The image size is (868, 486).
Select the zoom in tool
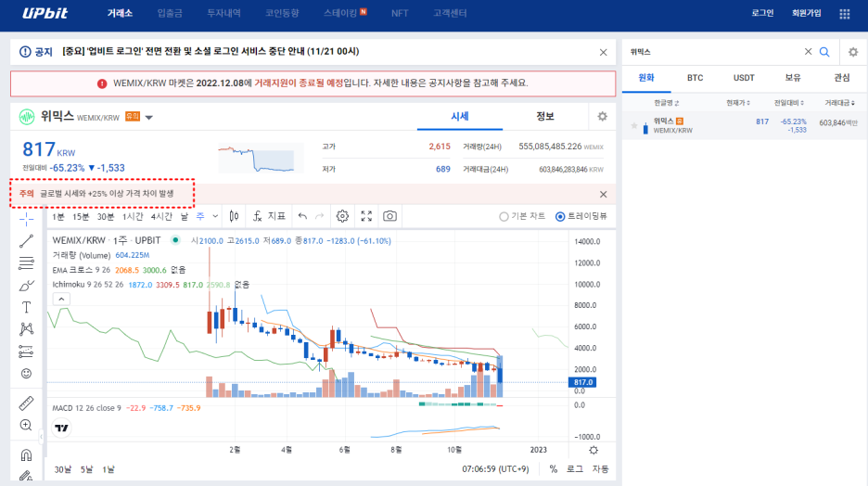coord(26,425)
